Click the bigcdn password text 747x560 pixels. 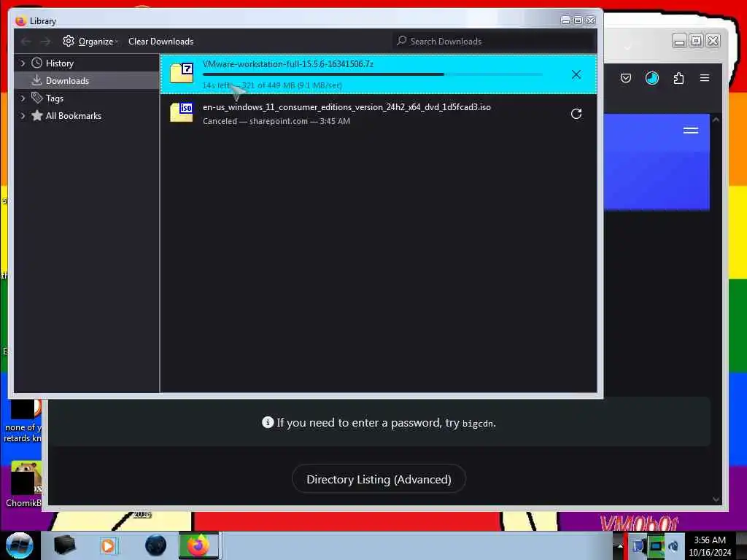pos(478,424)
